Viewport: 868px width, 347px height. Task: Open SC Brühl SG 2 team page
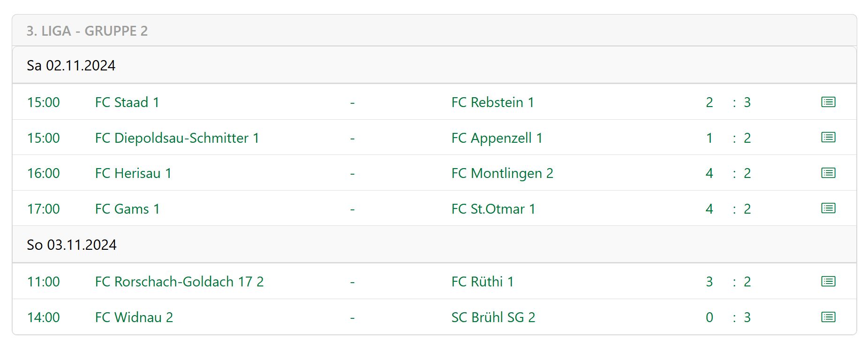click(493, 317)
